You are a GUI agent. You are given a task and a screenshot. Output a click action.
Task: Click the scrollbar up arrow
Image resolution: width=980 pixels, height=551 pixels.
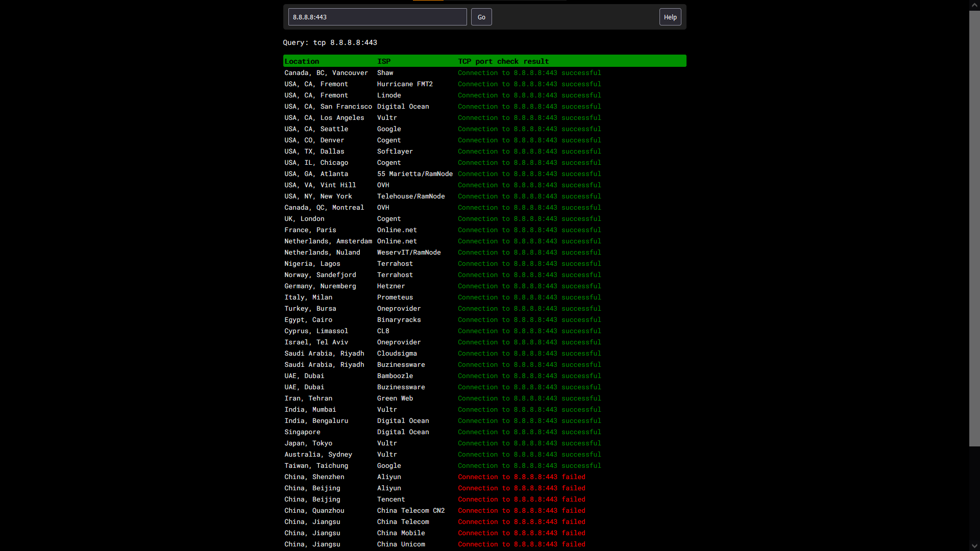tap(974, 5)
